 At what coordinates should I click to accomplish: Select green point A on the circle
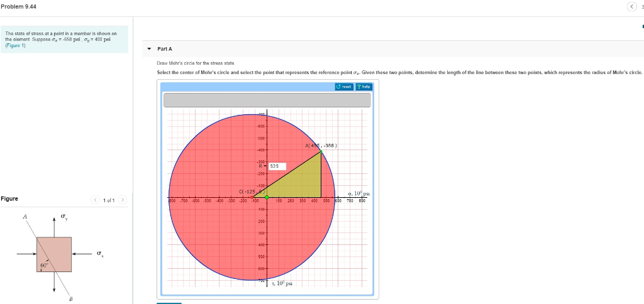click(x=321, y=152)
